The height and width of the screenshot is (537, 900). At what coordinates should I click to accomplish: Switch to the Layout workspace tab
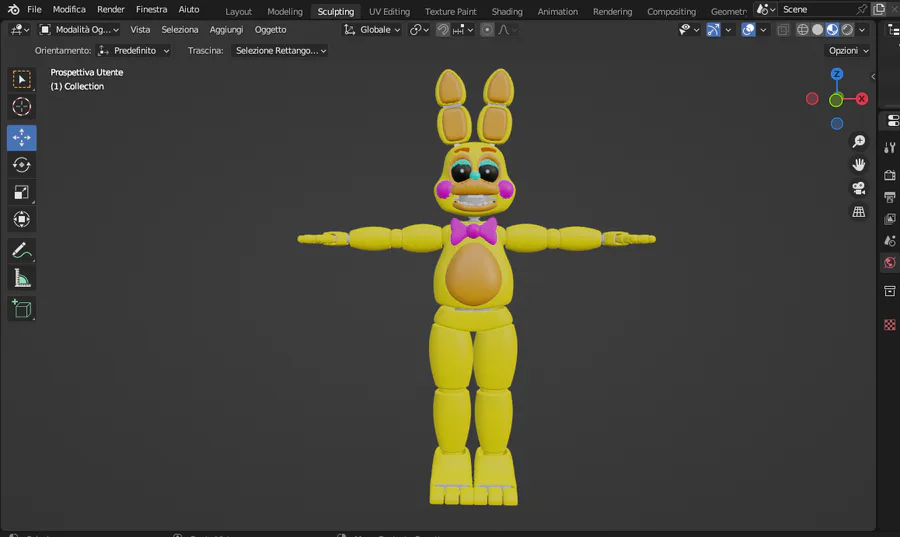click(238, 11)
